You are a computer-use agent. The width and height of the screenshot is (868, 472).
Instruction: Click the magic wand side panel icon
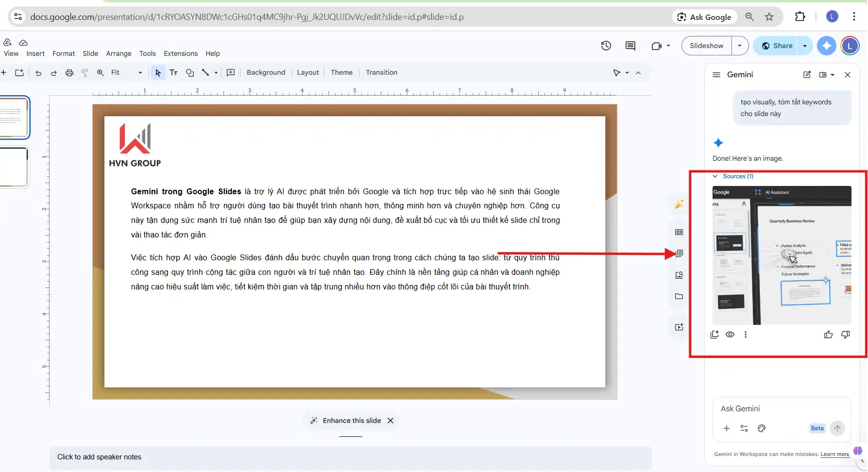click(679, 203)
